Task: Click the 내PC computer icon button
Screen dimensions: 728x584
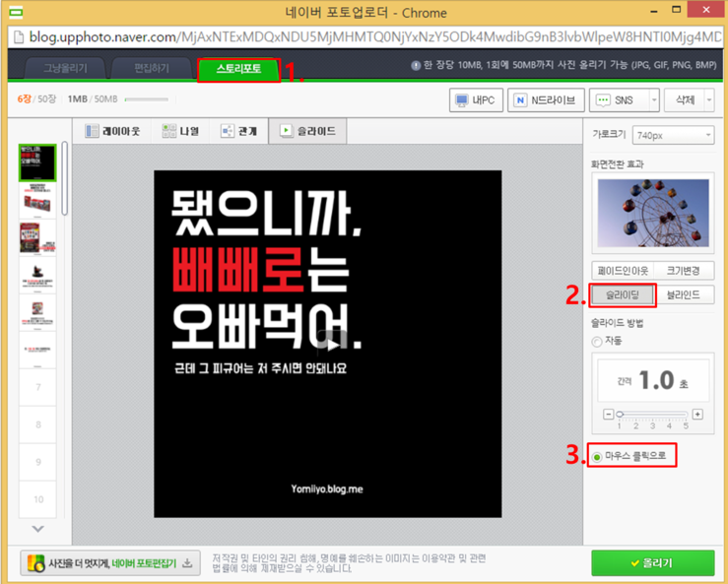Action: point(476,100)
